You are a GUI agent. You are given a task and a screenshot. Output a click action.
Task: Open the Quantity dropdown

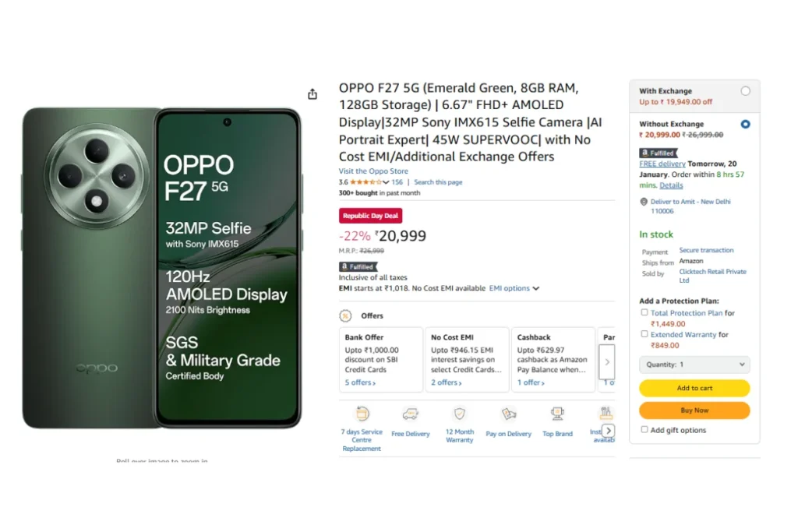694,365
